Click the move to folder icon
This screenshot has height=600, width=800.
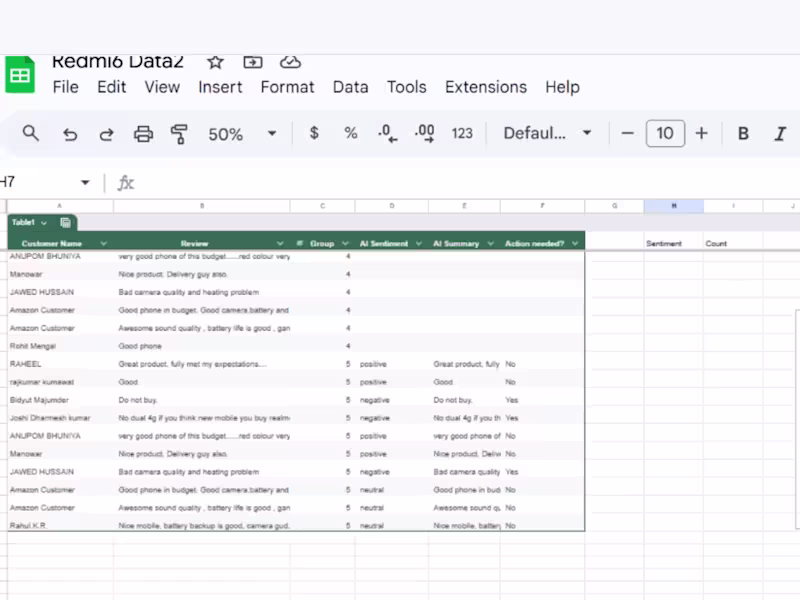tap(253, 62)
